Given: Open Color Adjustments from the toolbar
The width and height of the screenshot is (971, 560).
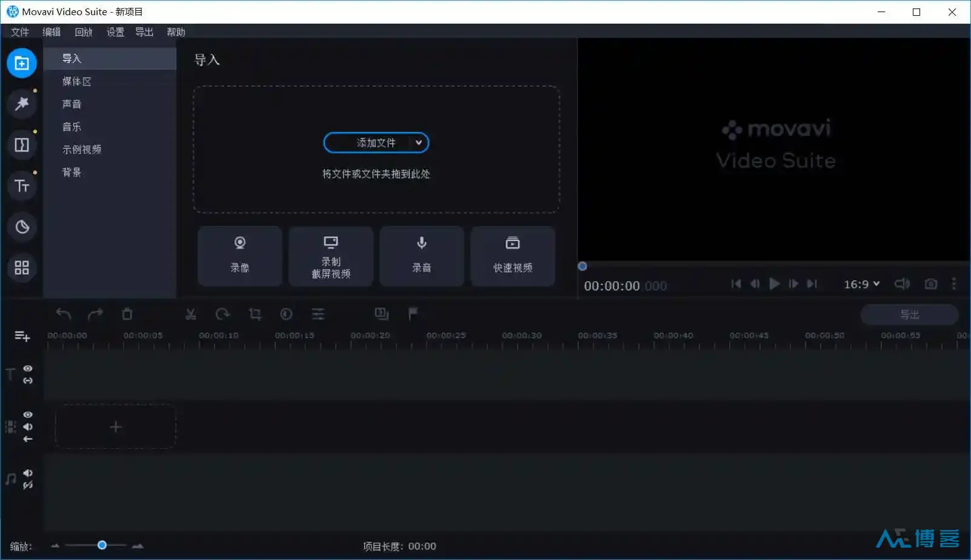Looking at the screenshot, I should [x=287, y=314].
